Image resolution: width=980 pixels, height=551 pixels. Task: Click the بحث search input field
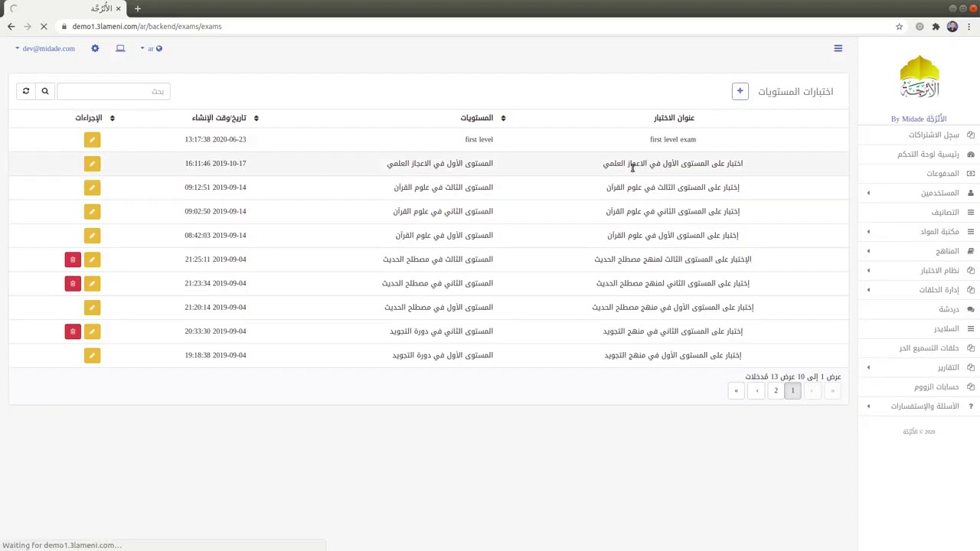[x=113, y=91]
